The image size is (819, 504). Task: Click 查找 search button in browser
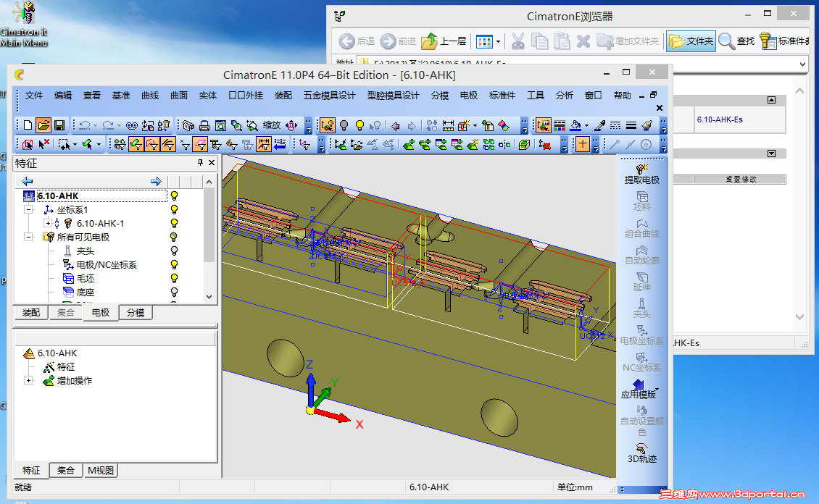click(x=736, y=41)
